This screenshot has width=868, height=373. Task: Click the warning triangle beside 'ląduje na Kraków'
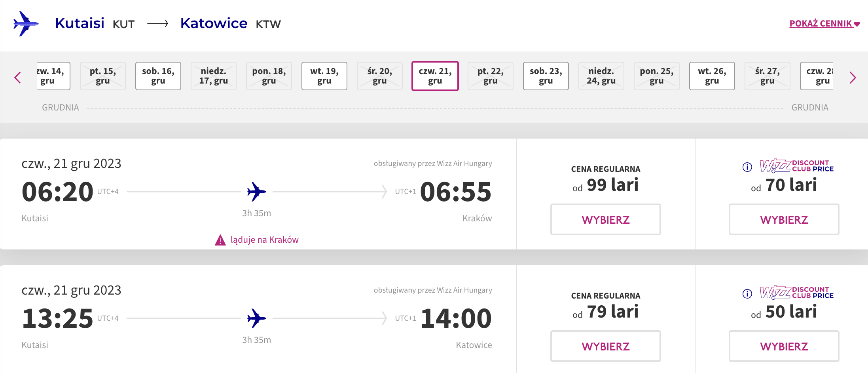click(220, 240)
